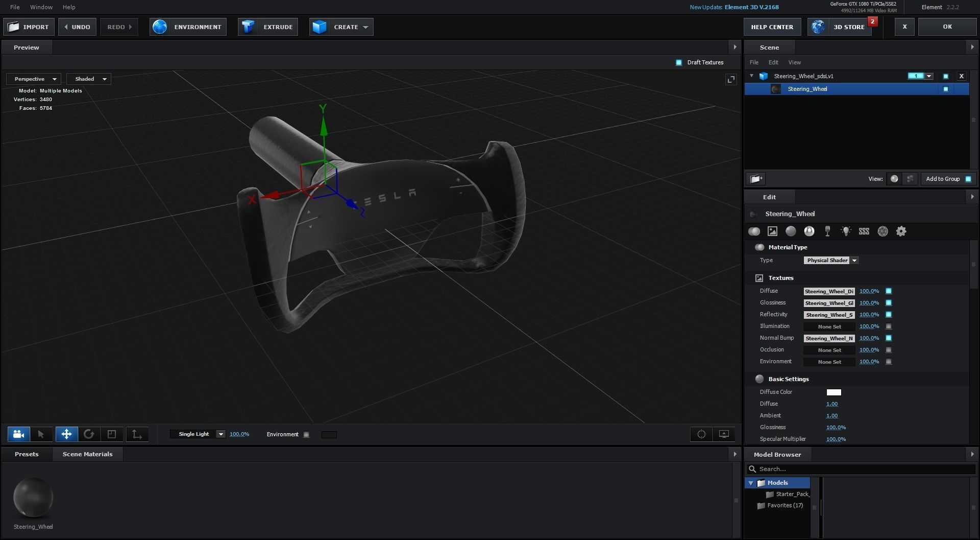The height and width of the screenshot is (540, 980).
Task: Open the Create dropdown menu
Action: click(341, 27)
